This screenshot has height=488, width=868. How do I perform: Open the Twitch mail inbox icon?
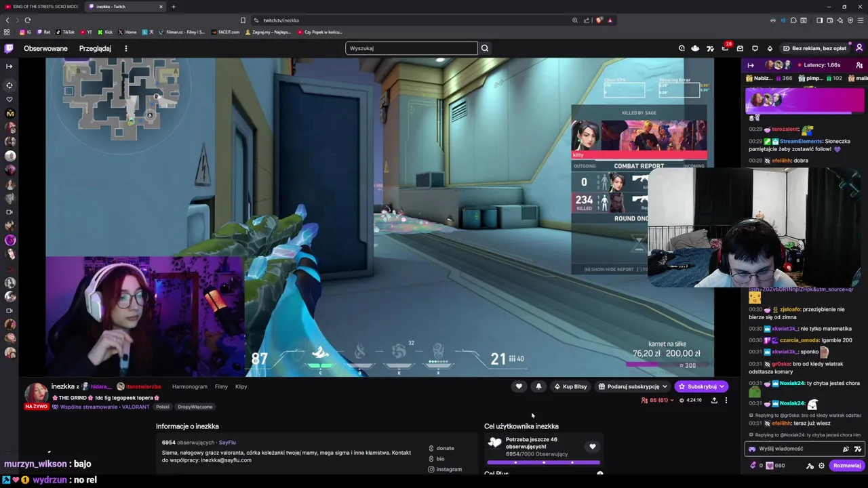(x=740, y=48)
